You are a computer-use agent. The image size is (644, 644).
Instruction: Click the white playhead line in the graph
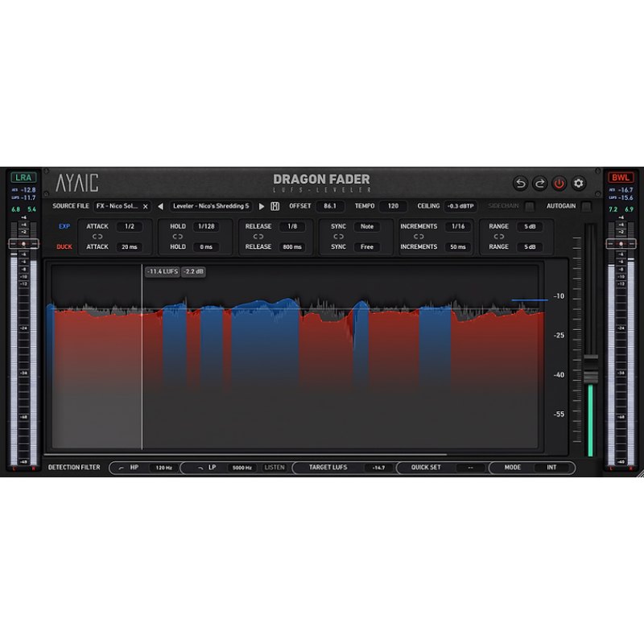tap(142, 357)
